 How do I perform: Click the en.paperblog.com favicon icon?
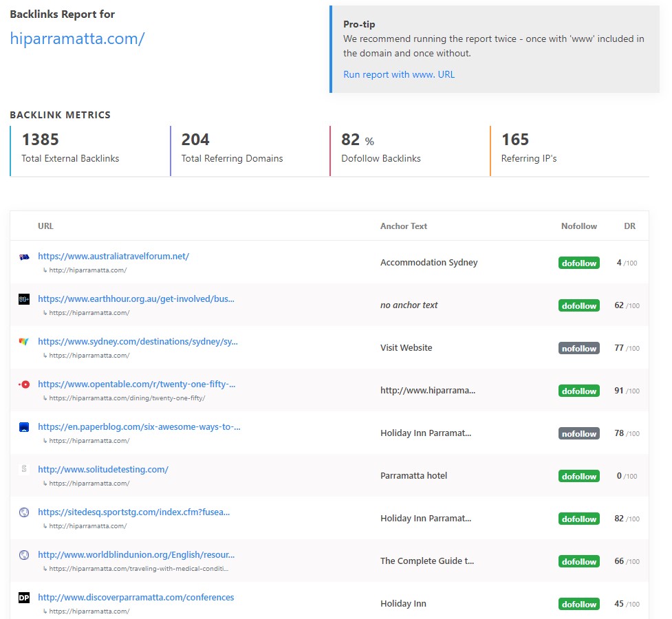coord(24,427)
